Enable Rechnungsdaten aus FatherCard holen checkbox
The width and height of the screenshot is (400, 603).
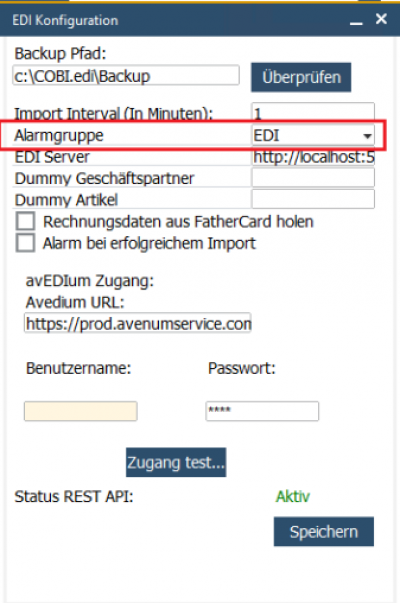(25, 222)
